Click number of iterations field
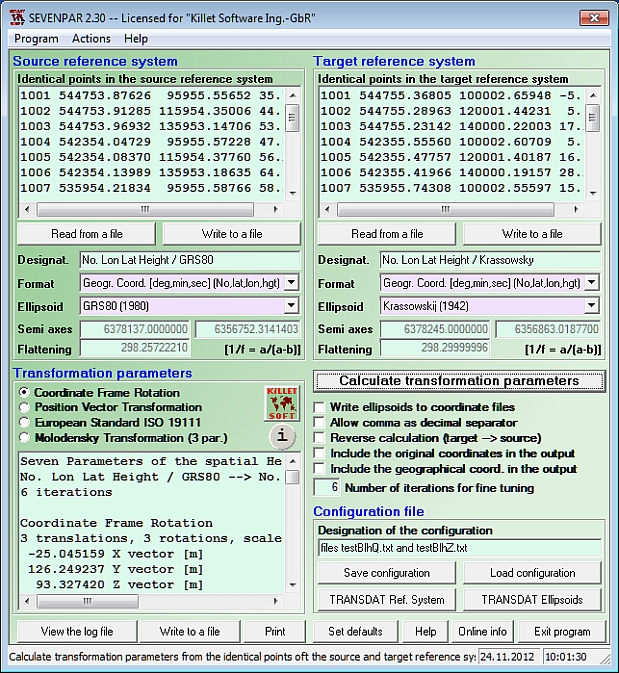This screenshot has height=673, width=619. [328, 488]
